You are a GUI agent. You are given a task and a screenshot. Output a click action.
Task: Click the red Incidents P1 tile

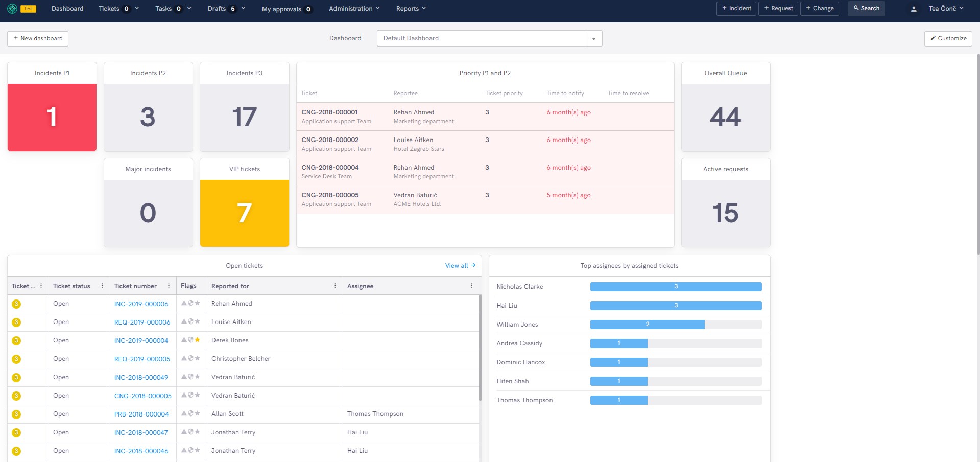(52, 118)
